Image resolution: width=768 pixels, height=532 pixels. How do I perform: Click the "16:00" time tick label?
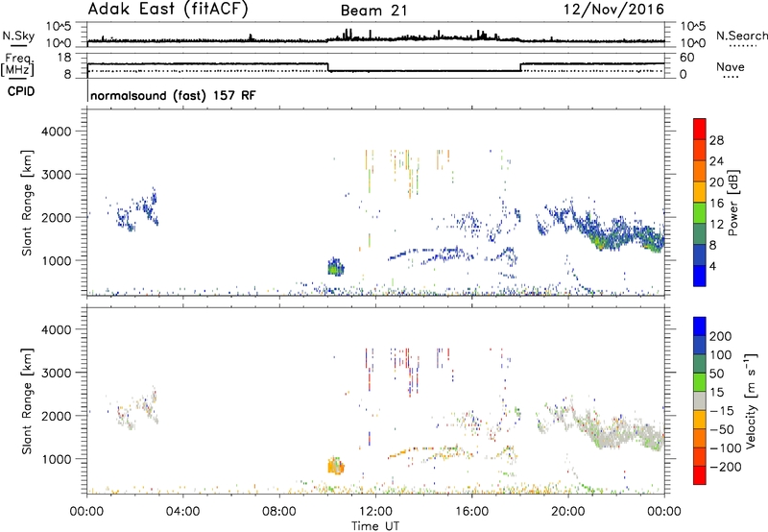(x=471, y=512)
